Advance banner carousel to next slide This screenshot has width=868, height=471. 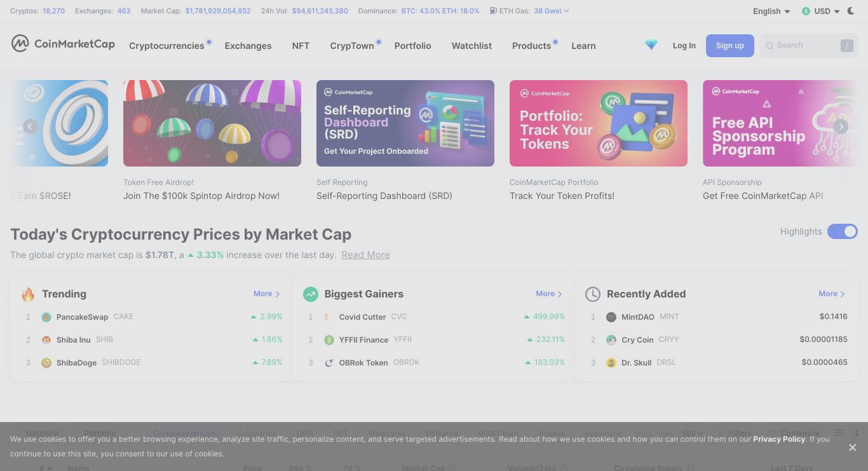coord(841,126)
